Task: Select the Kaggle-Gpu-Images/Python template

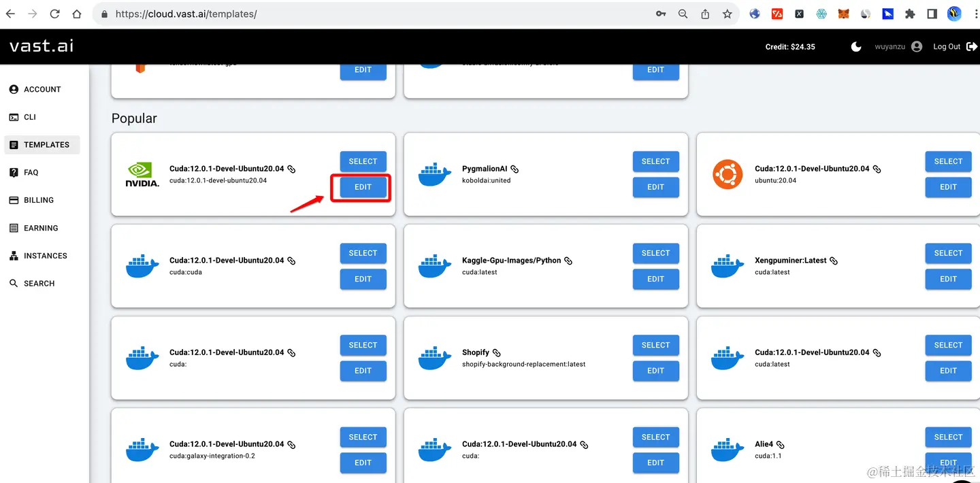Action: tap(655, 253)
